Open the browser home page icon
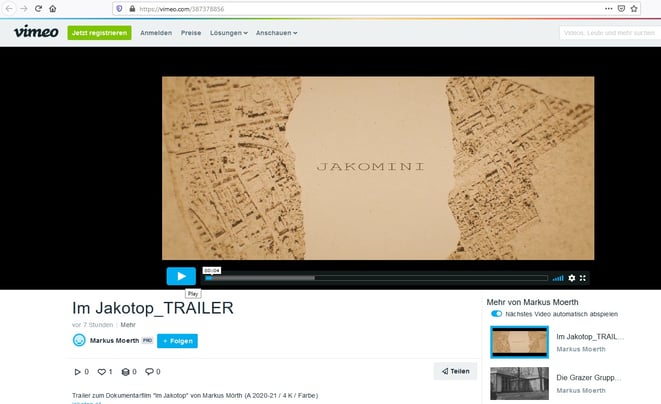Image resolution: width=661 pixels, height=404 pixels. click(52, 8)
